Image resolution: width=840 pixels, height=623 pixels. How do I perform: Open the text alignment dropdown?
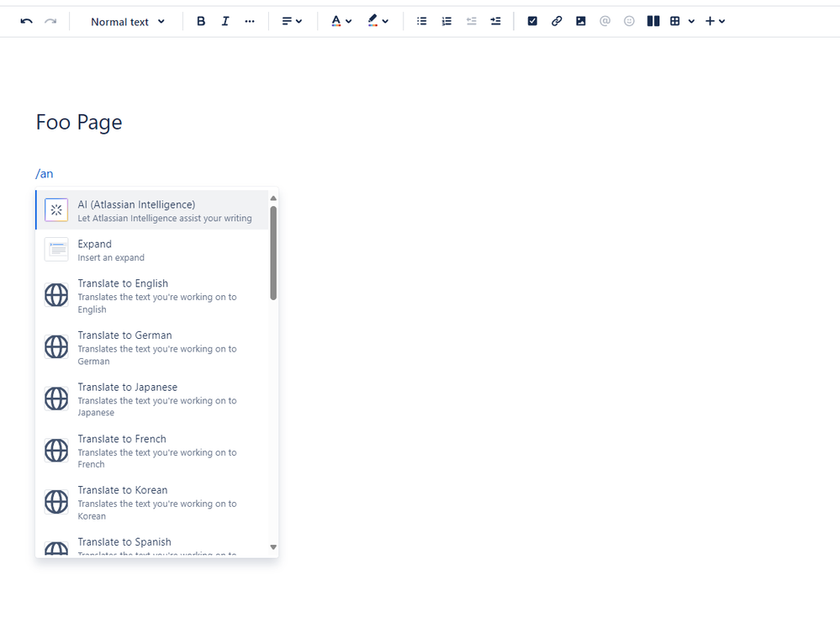coord(292,21)
